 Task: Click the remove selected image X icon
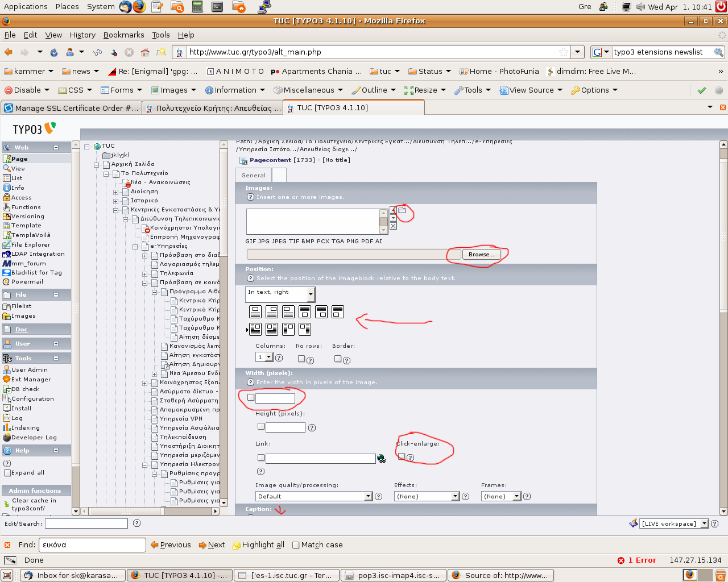393,226
